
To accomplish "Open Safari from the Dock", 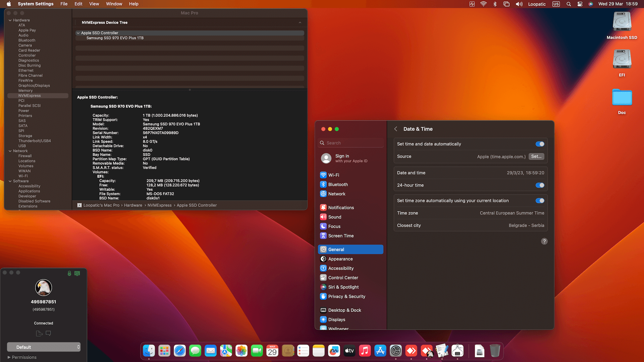I will pyautogui.click(x=180, y=351).
